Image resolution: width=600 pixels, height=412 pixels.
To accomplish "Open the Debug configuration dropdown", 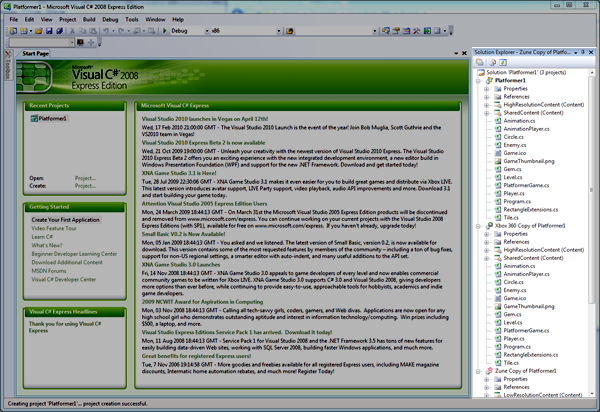I will click(x=207, y=31).
